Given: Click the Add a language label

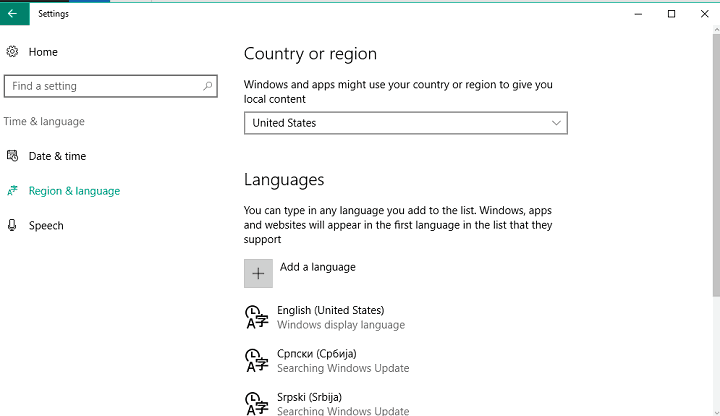Looking at the screenshot, I should pyautogui.click(x=318, y=267).
